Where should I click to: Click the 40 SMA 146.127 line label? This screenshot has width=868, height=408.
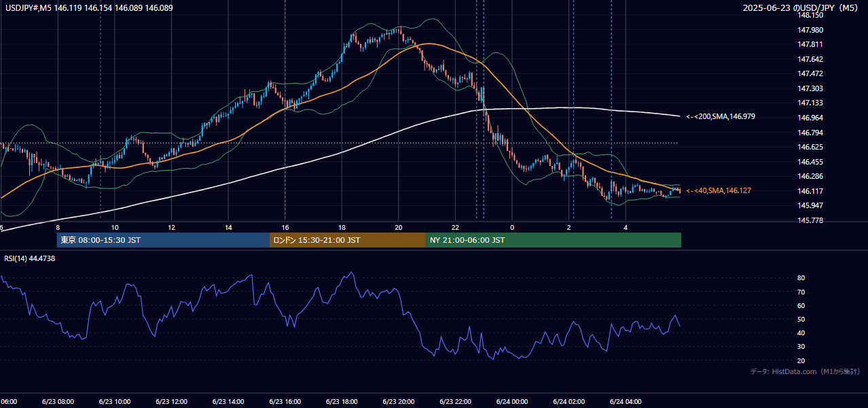pos(719,191)
